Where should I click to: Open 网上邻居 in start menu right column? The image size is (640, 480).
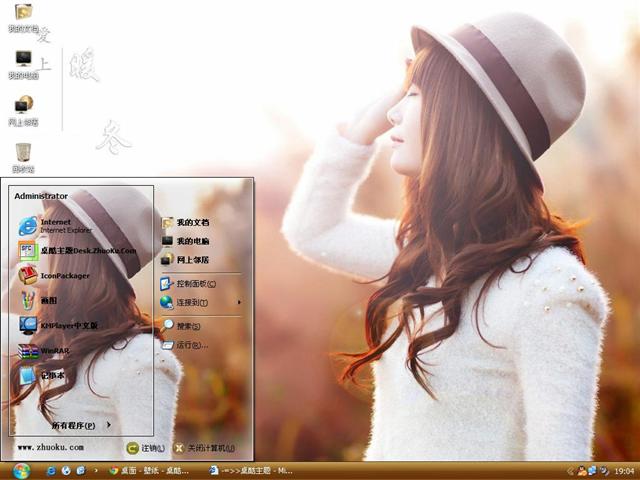point(185,260)
